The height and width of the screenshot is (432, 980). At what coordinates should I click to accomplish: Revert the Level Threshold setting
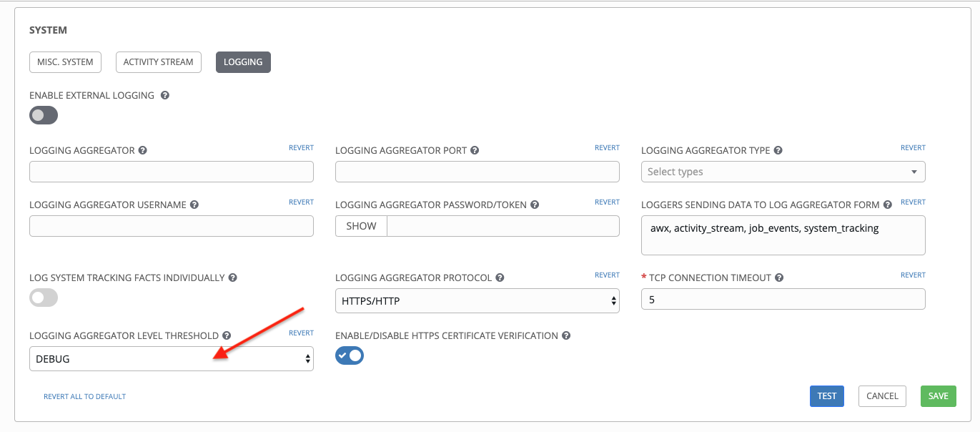[301, 333]
